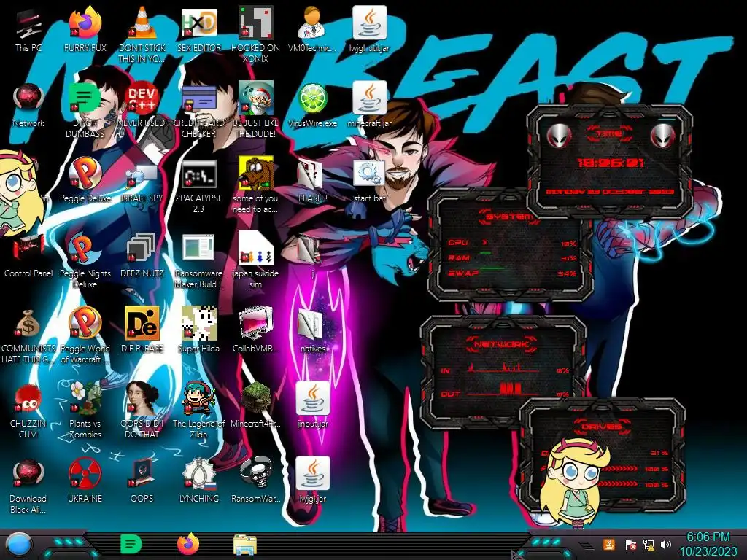Open the natives folder

[312, 331]
